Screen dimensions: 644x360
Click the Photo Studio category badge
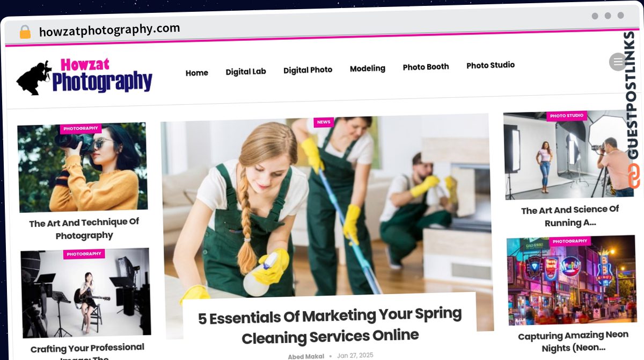pos(567,116)
